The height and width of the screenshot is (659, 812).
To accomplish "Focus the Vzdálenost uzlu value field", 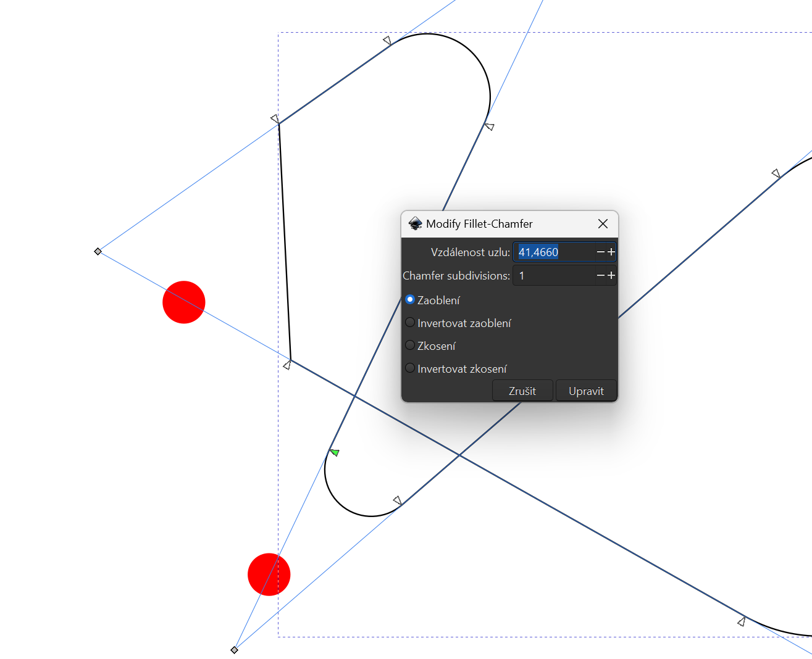I will point(554,252).
